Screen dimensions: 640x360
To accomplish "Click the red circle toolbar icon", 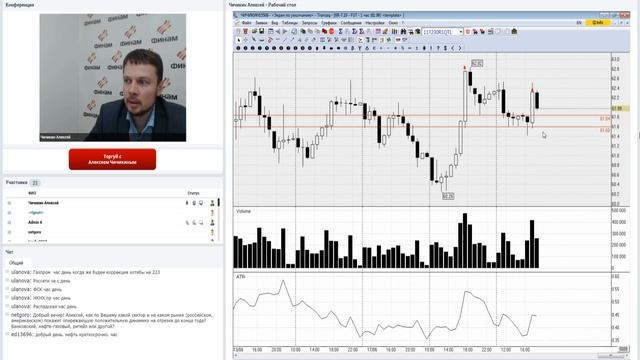I will pos(331,31).
